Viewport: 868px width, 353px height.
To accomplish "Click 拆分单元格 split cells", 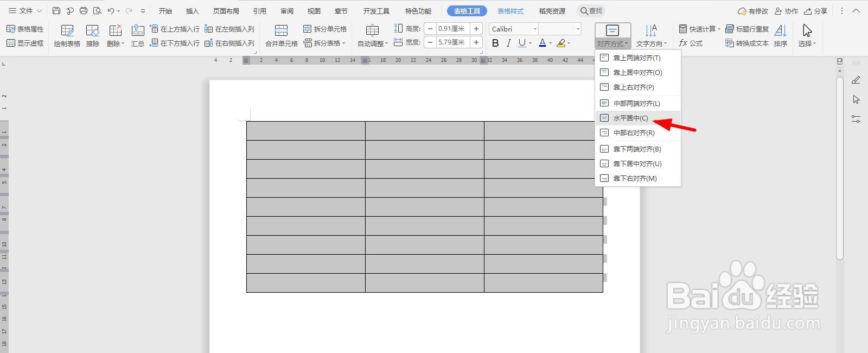I will (325, 29).
